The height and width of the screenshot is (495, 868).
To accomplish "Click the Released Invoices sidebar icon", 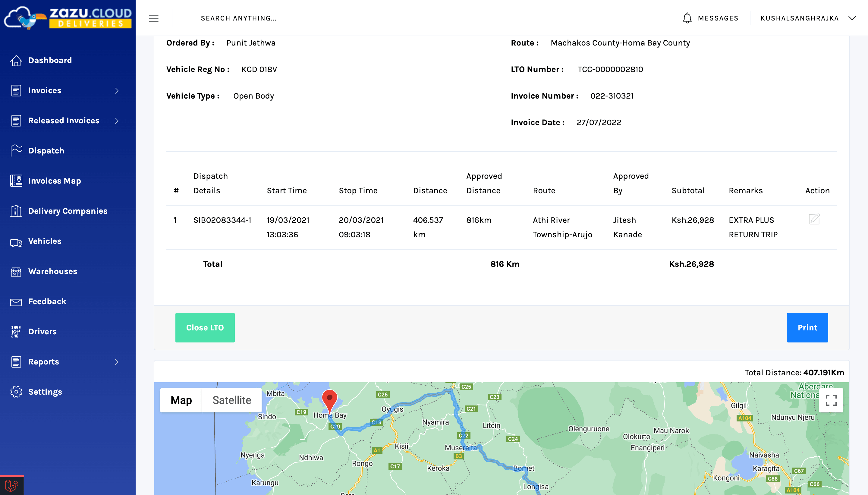I will 16,121.
